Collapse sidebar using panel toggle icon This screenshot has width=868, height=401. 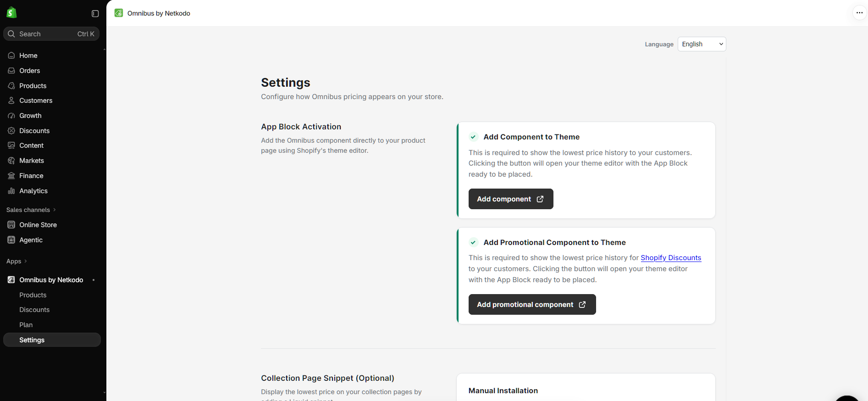click(x=95, y=14)
